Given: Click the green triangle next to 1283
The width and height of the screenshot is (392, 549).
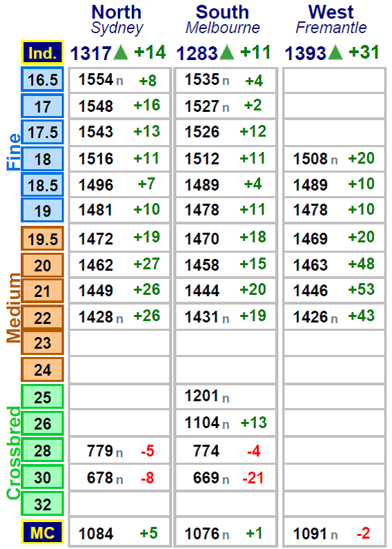Looking at the screenshot, I should [227, 52].
